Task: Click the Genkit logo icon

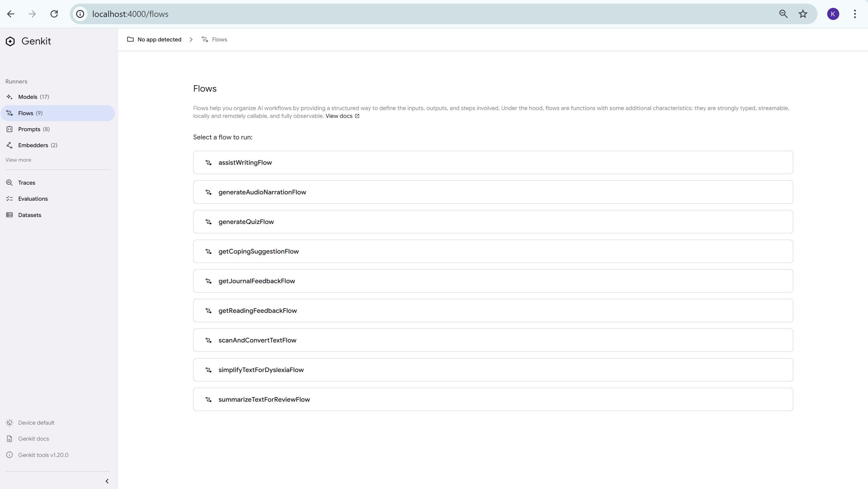Action: [10, 41]
